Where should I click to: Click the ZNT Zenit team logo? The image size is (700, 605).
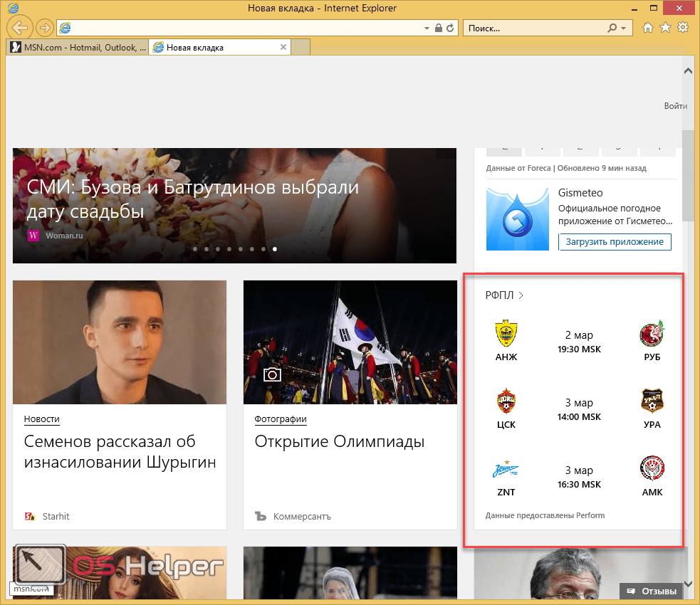506,470
